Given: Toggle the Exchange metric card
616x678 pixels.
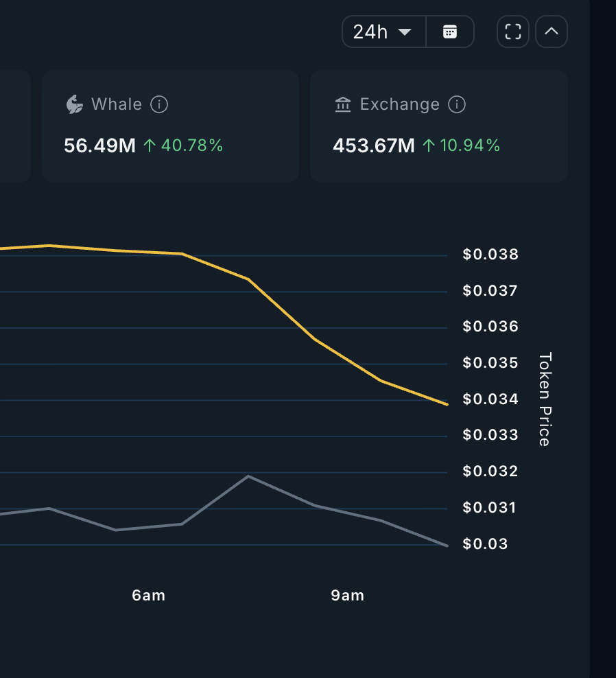Looking at the screenshot, I should 439,126.
